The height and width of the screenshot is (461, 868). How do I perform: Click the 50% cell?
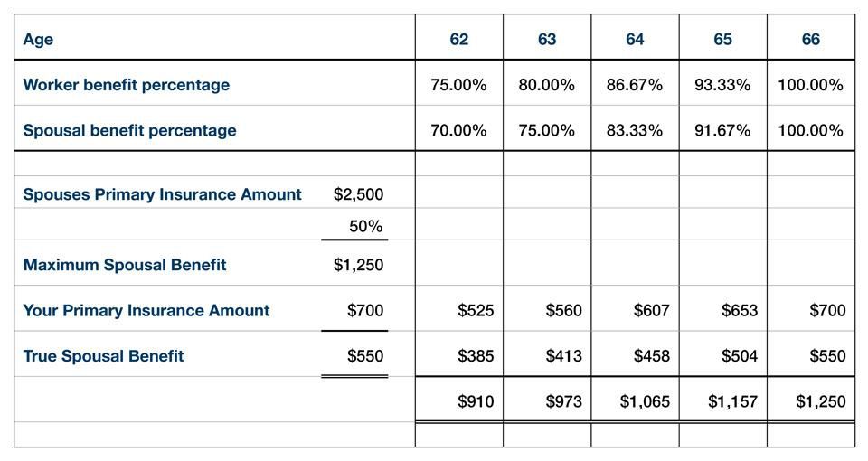(x=365, y=227)
